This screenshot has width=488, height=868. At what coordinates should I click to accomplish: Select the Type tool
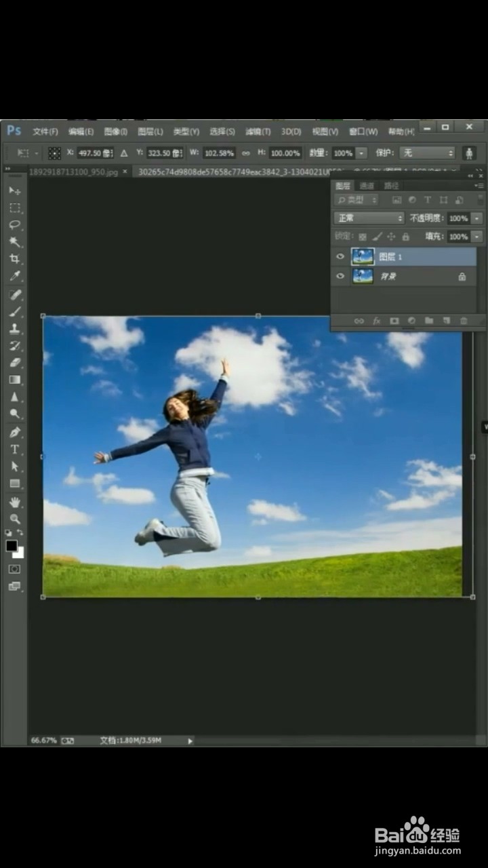[x=14, y=450]
